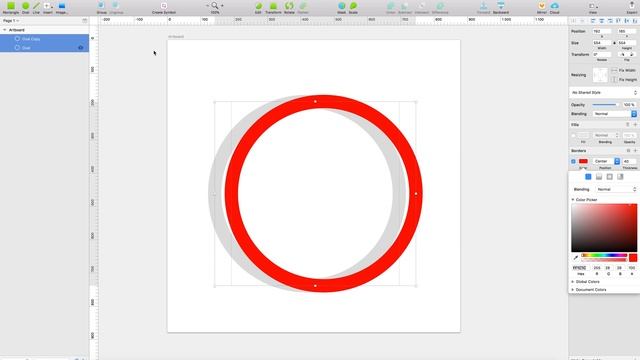Select the Line tool
The image size is (640, 360).
point(37,6)
